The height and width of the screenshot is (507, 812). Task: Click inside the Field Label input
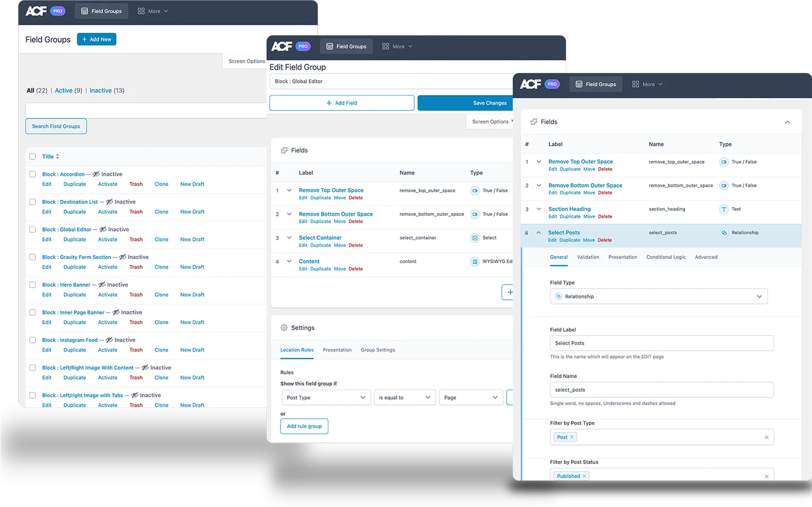click(662, 343)
